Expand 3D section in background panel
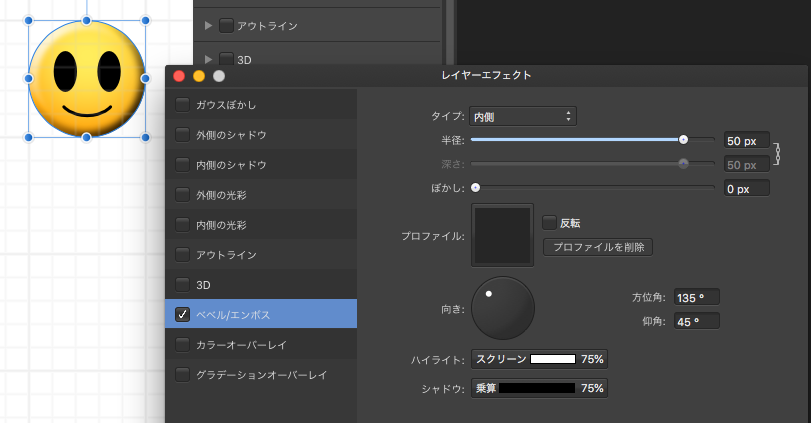Image resolution: width=811 pixels, height=423 pixels. tap(208, 59)
